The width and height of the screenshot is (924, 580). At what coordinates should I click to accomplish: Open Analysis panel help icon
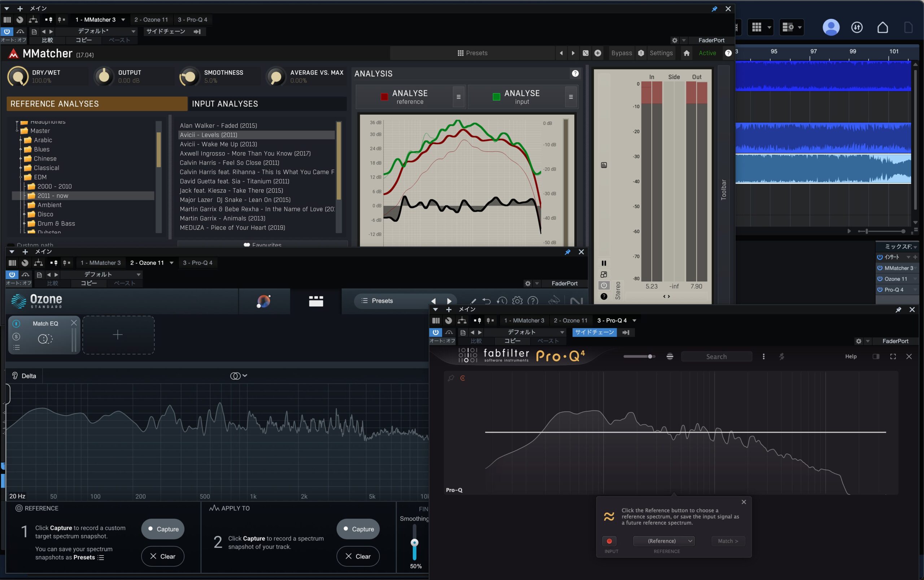point(575,74)
